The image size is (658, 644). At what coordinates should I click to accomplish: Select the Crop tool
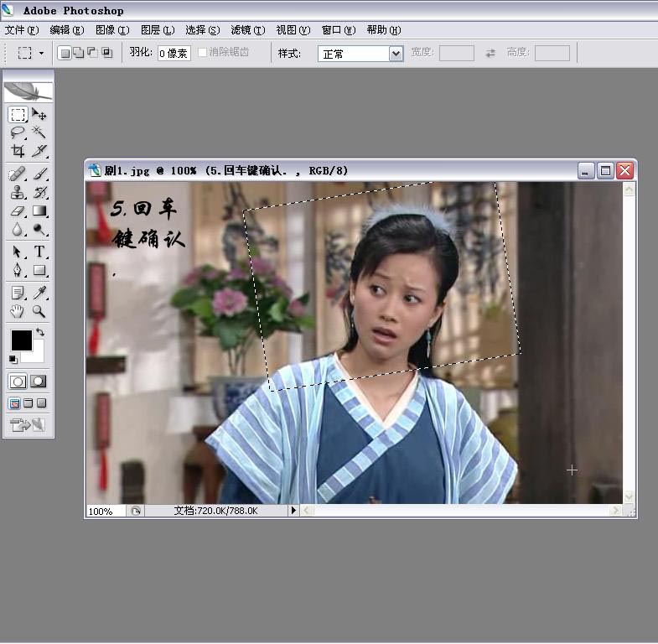click(x=18, y=151)
